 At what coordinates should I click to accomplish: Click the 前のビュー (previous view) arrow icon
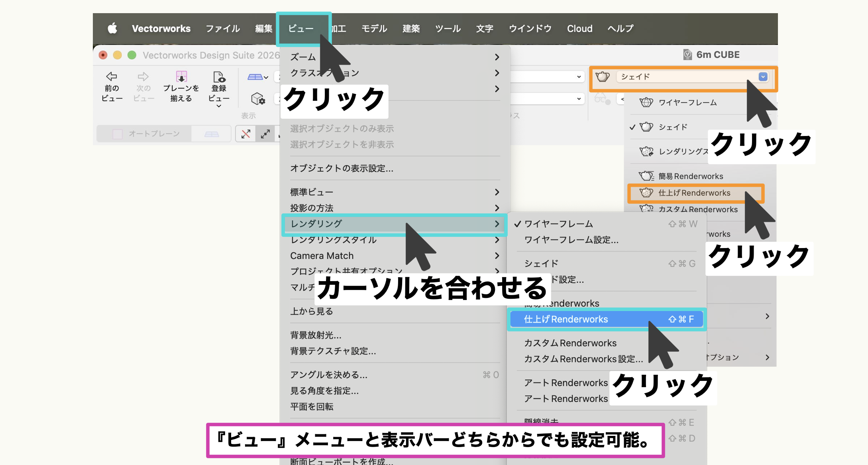pos(112,77)
